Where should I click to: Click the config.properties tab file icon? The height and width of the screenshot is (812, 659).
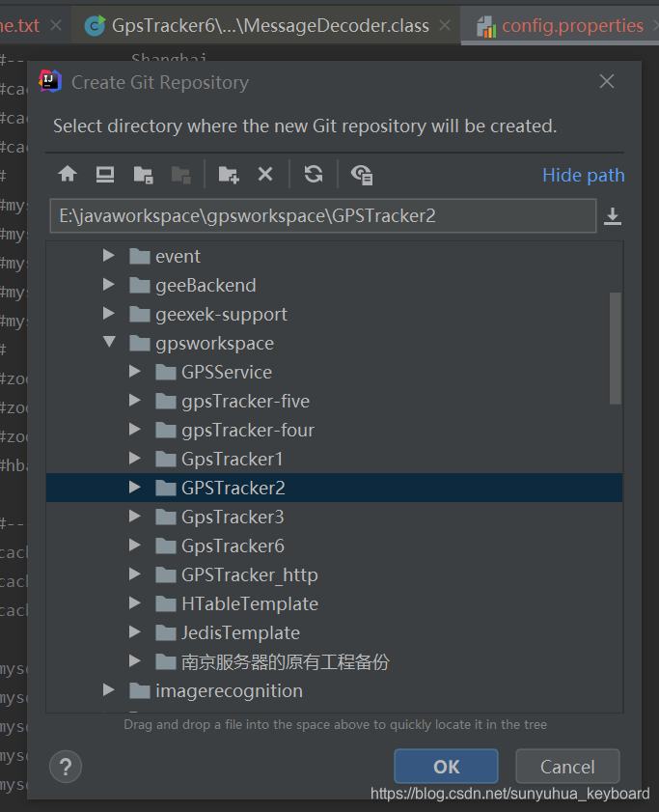click(486, 26)
